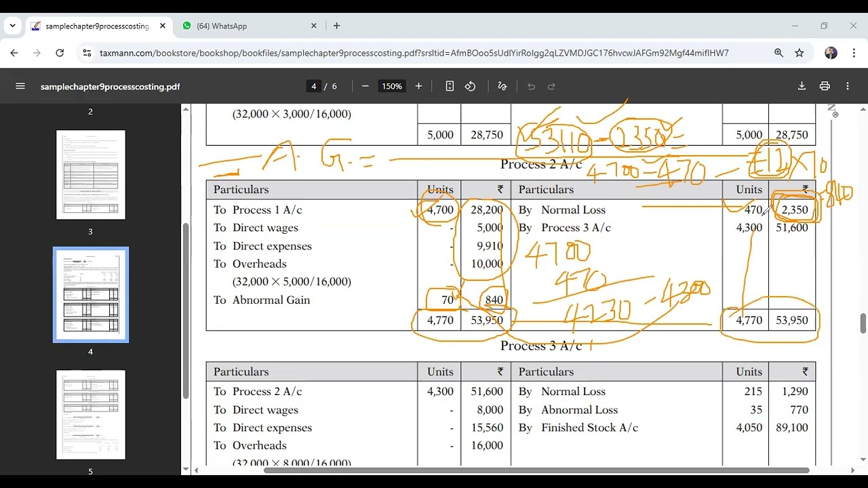Click '(32,000 × 5,000/16,000)' text
Viewport: 868px width, 488px height.
[x=292, y=281]
